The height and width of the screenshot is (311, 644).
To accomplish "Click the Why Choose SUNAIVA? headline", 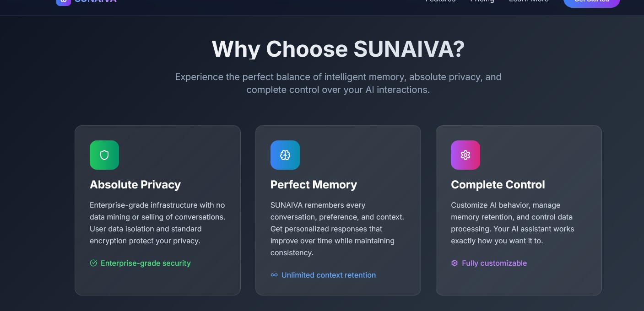I will point(338,49).
